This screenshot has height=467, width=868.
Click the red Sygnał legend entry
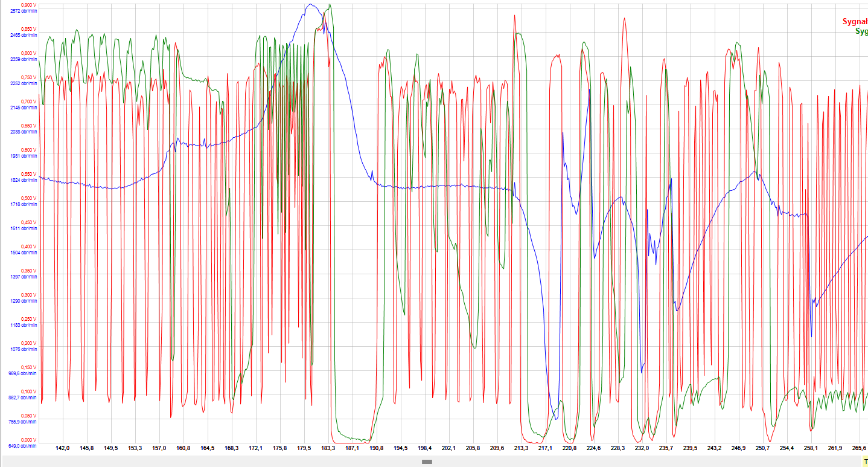point(855,22)
